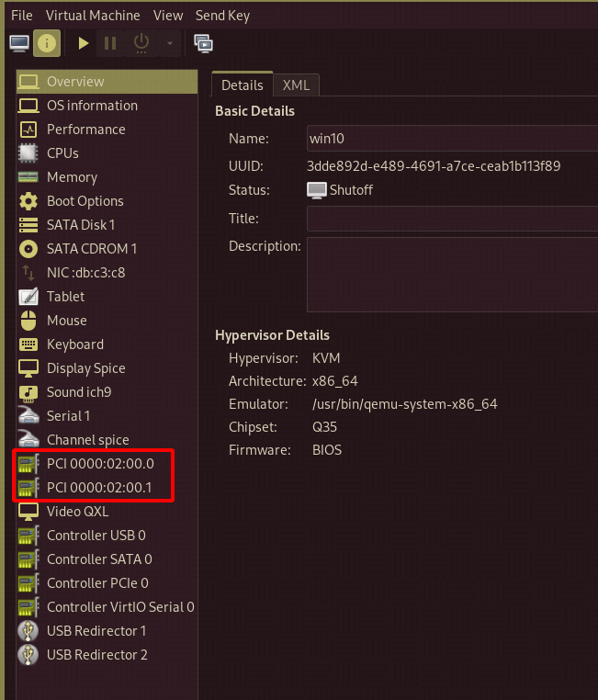This screenshot has width=598, height=700.
Task: Select CPUs chip icon entry
Action: (28, 153)
